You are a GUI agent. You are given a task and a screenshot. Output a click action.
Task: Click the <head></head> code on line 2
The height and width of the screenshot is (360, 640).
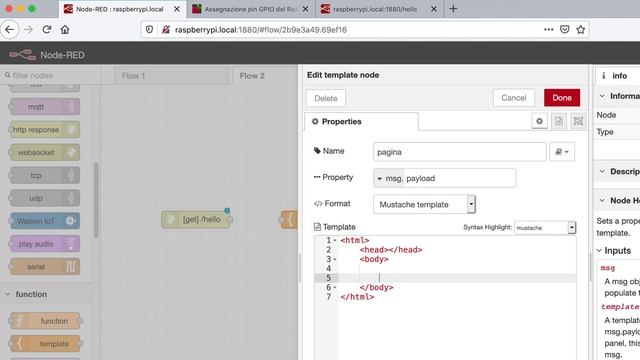point(391,250)
